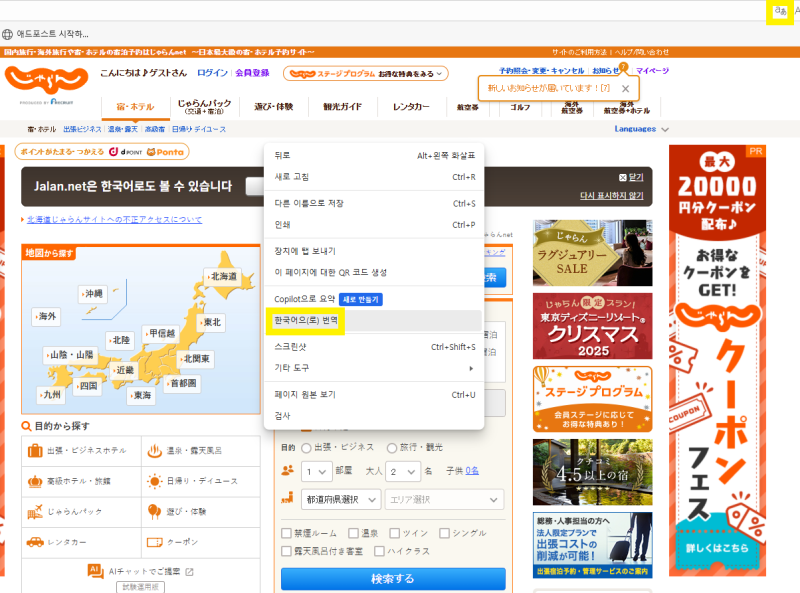Click the Jalan pack plane icon
This screenshot has width=800, height=593.
pyautogui.click(x=35, y=511)
